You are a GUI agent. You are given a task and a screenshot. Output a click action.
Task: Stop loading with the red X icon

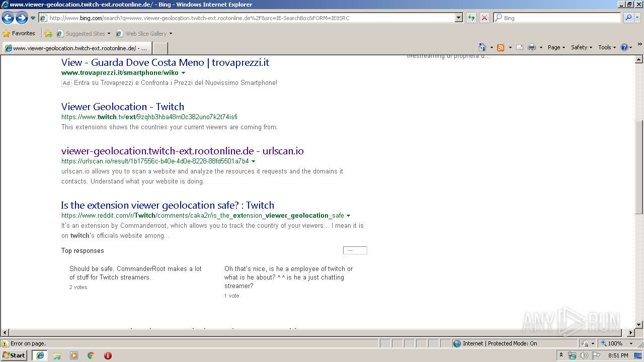point(485,18)
